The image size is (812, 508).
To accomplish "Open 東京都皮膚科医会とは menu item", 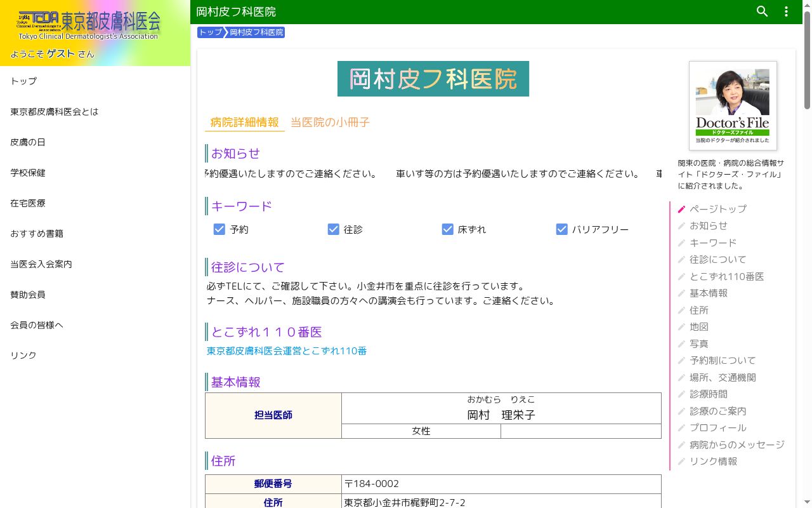I will pos(95,112).
